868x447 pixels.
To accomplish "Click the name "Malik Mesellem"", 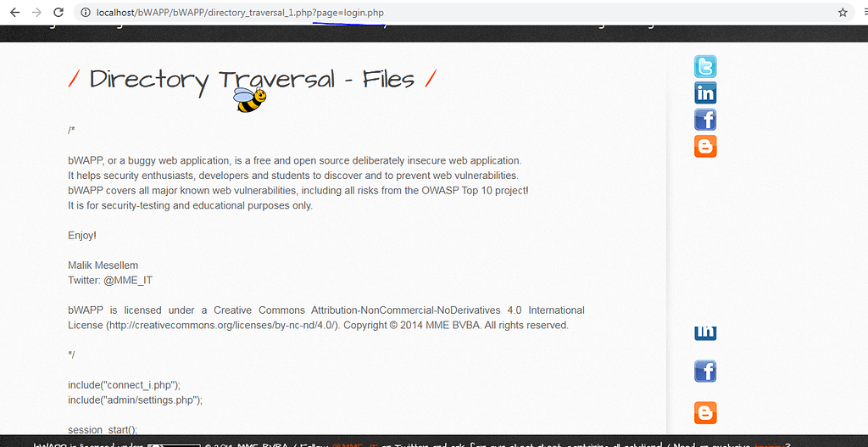I will tap(103, 265).
